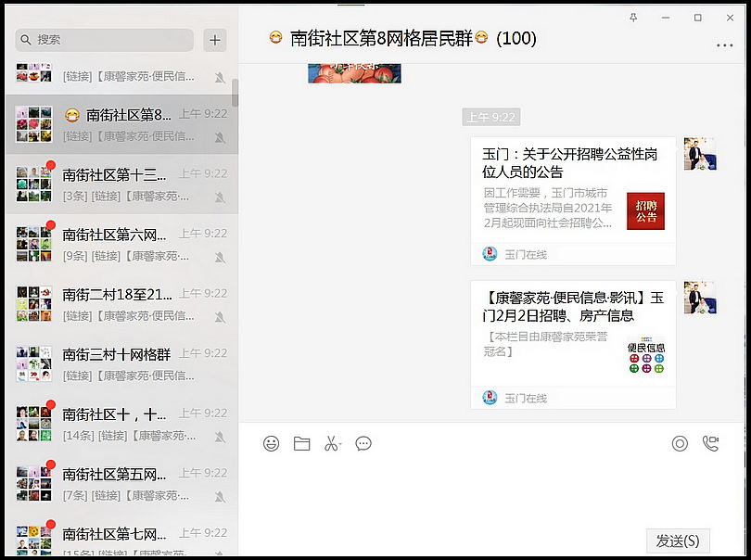The image size is (751, 560).
Task: Open the three-dot group settings menu
Action: (x=724, y=45)
